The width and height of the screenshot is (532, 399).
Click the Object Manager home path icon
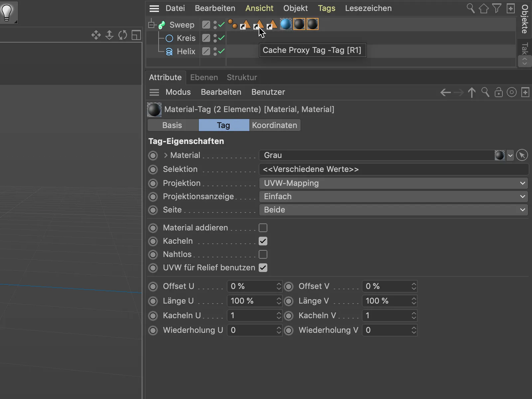coord(483,8)
